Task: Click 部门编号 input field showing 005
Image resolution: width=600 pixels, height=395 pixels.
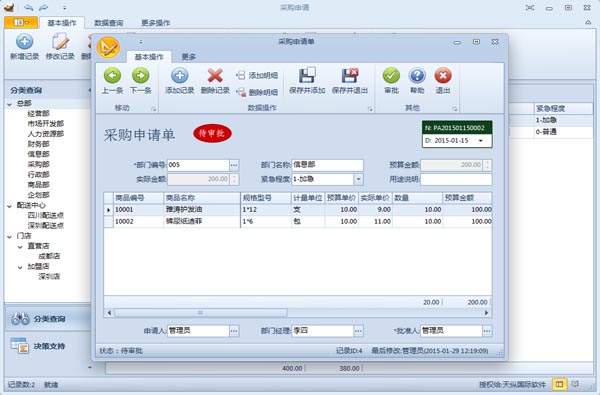Action: coord(198,165)
